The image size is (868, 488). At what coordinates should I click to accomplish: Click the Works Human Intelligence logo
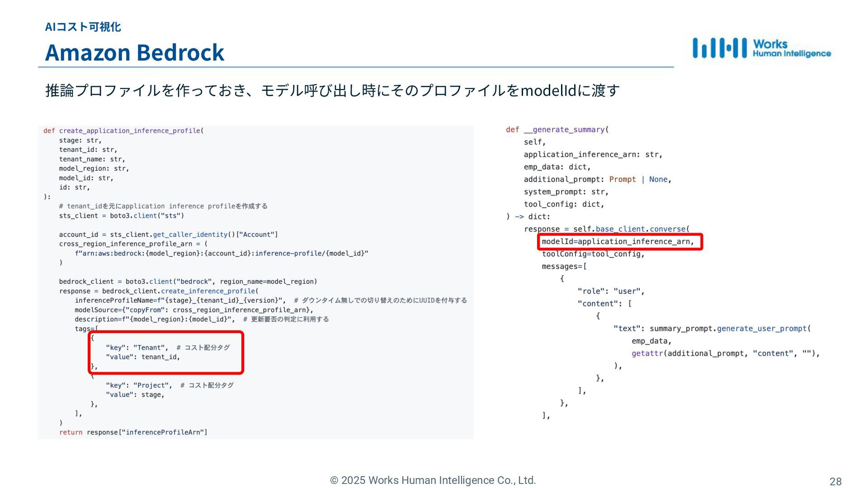pos(761,48)
